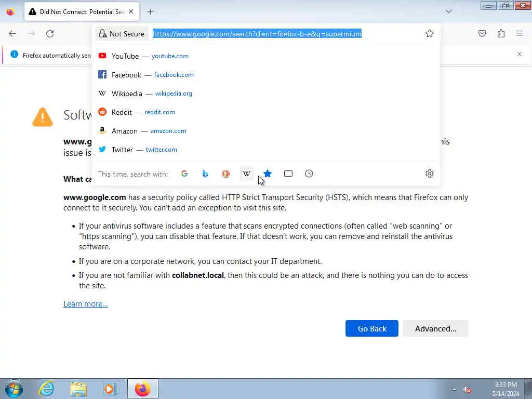Dismiss the Firefox notification bar
Viewport: 532px width, 399px height.
pos(520,54)
